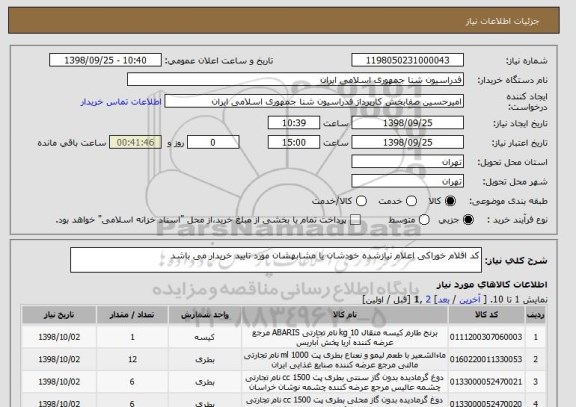Click the remaining time 00:41:46 field
Image resolution: width=576 pixels, height=407 pixels.
coord(135,142)
